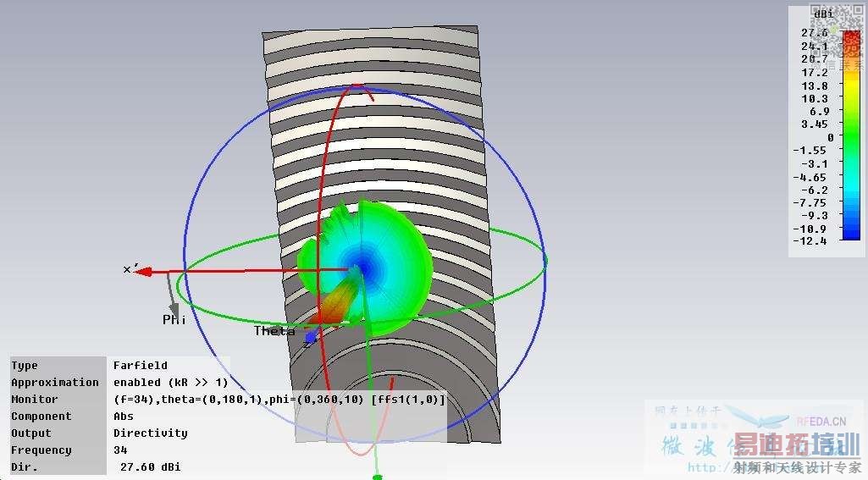Click the -6.2 legend value
Screen dimensions: 868x480
pyautogui.click(x=815, y=190)
